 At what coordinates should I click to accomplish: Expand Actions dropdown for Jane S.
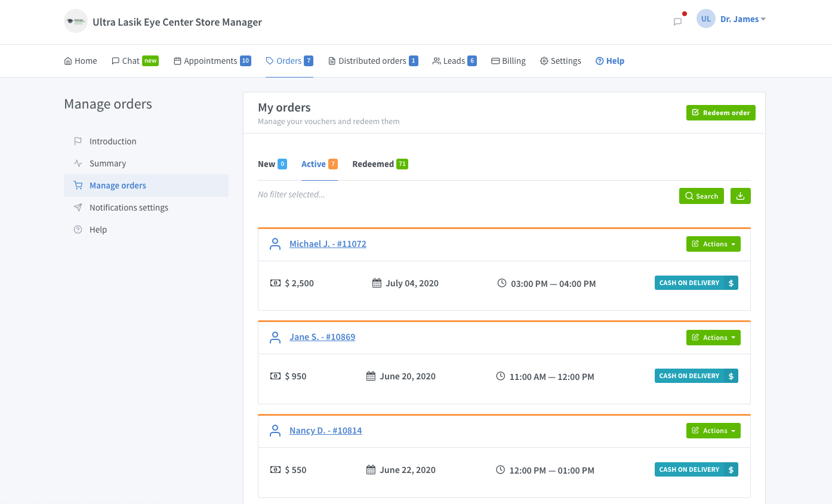[x=713, y=338]
